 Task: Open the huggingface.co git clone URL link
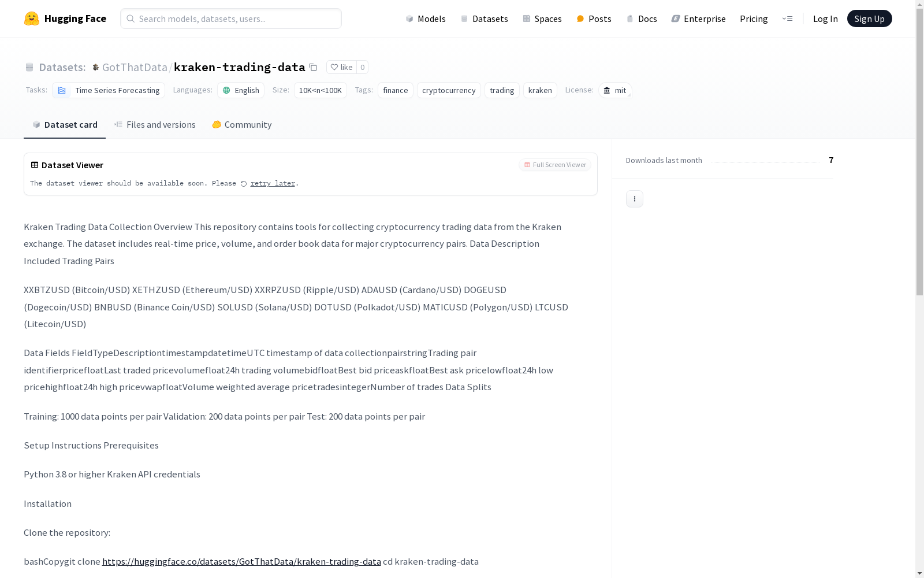click(x=241, y=561)
